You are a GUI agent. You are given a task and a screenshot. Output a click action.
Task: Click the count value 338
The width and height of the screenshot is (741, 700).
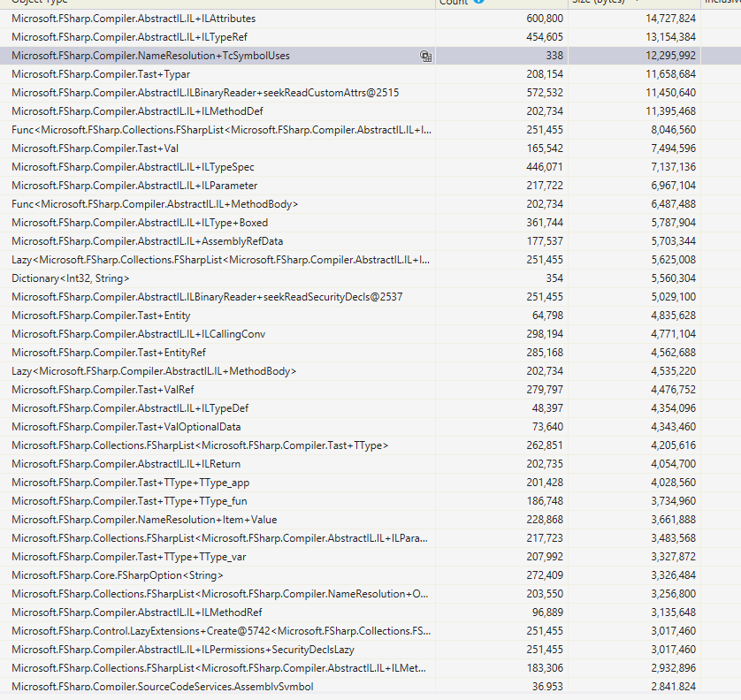[554, 56]
